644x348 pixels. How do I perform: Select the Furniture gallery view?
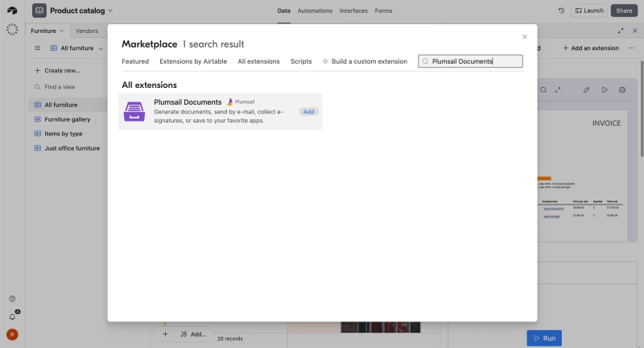(x=68, y=119)
